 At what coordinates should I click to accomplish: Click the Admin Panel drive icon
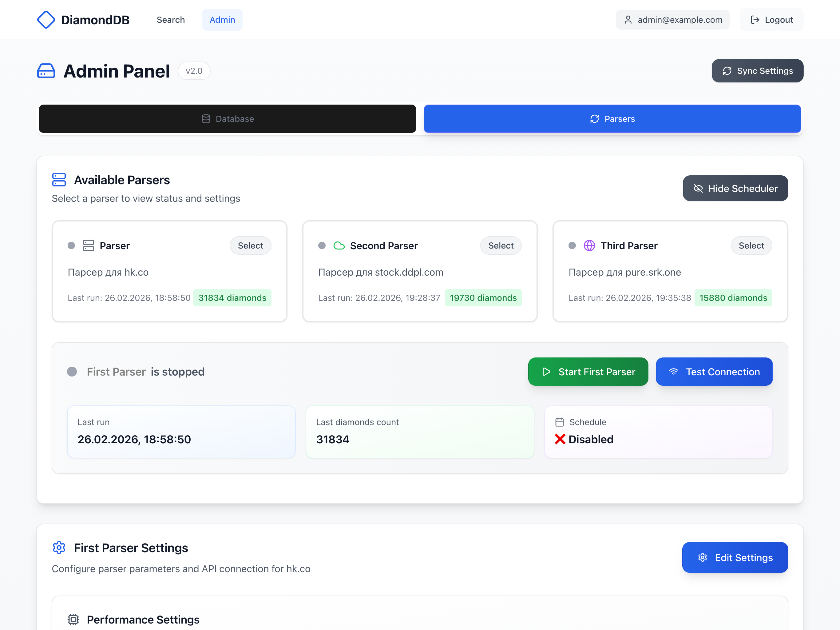[x=46, y=71]
